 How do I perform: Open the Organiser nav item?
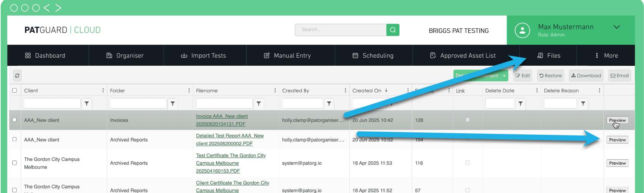point(125,56)
